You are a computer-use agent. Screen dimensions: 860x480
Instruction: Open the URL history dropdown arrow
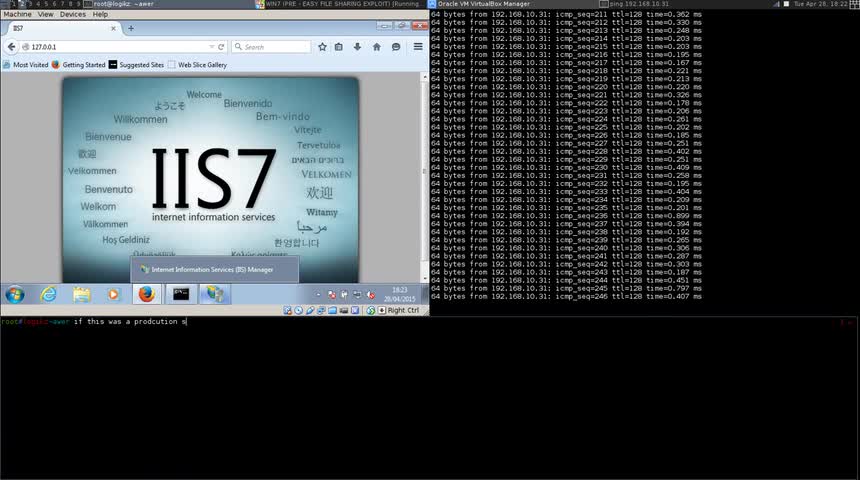[211, 47]
